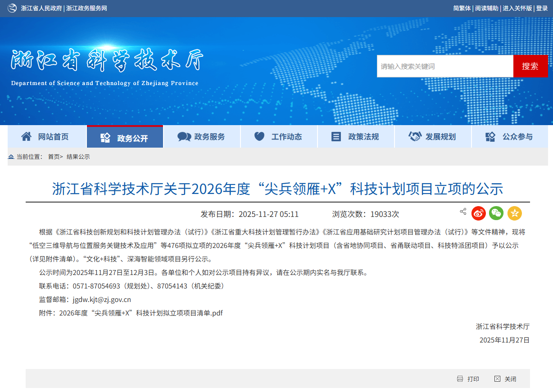Focus the search keyword input field
Image resolution: width=553 pixels, height=392 pixels.
[444, 66]
